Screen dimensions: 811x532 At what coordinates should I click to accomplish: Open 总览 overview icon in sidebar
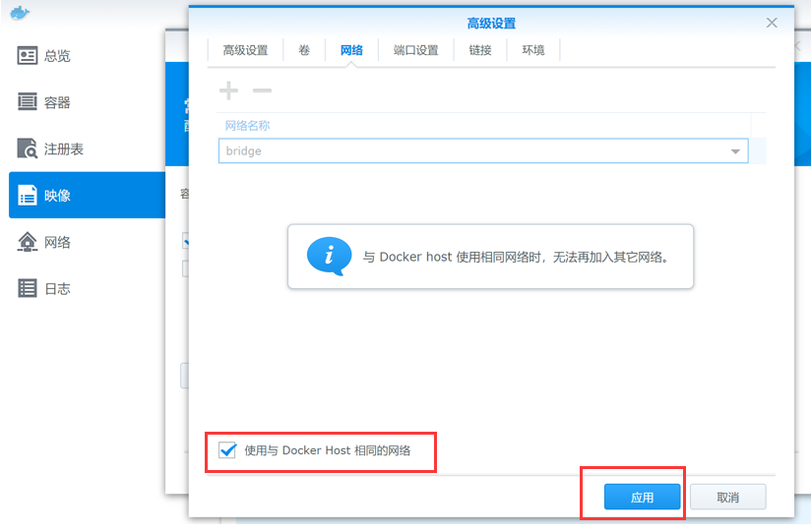[28, 55]
